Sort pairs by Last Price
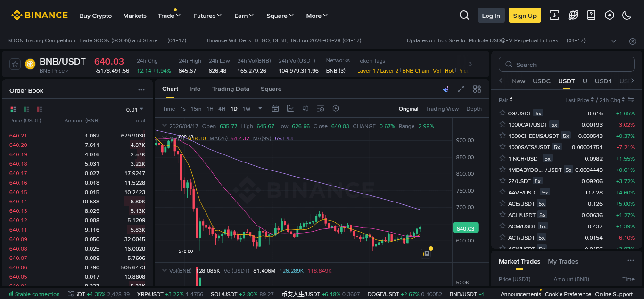This screenshot has width=644, height=299. (x=580, y=100)
